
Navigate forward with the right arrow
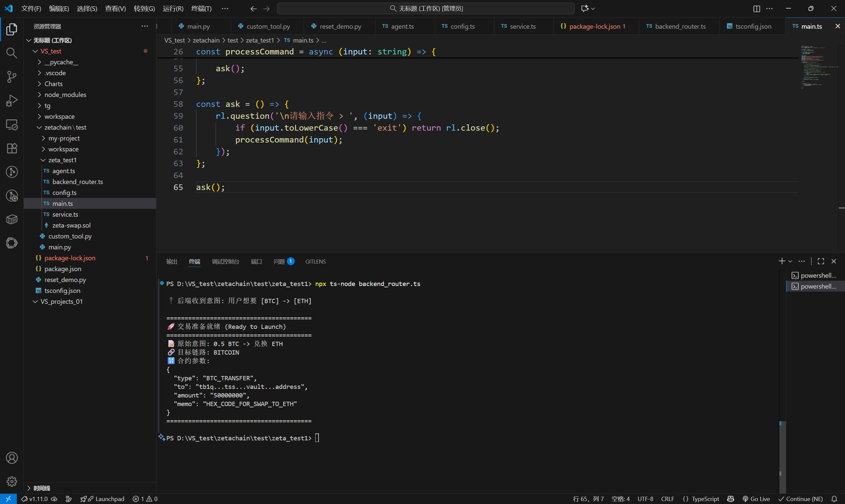[267, 9]
